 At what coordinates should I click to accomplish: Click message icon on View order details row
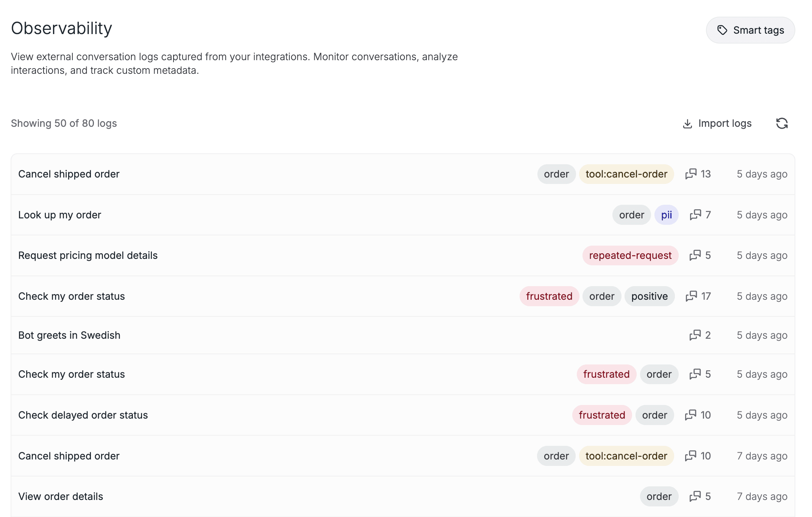(x=695, y=496)
